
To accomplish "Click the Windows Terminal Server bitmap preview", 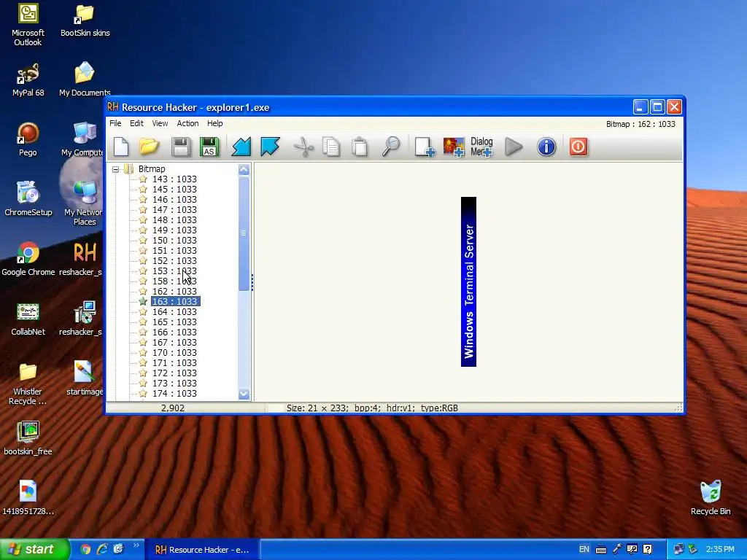I will (468, 282).
